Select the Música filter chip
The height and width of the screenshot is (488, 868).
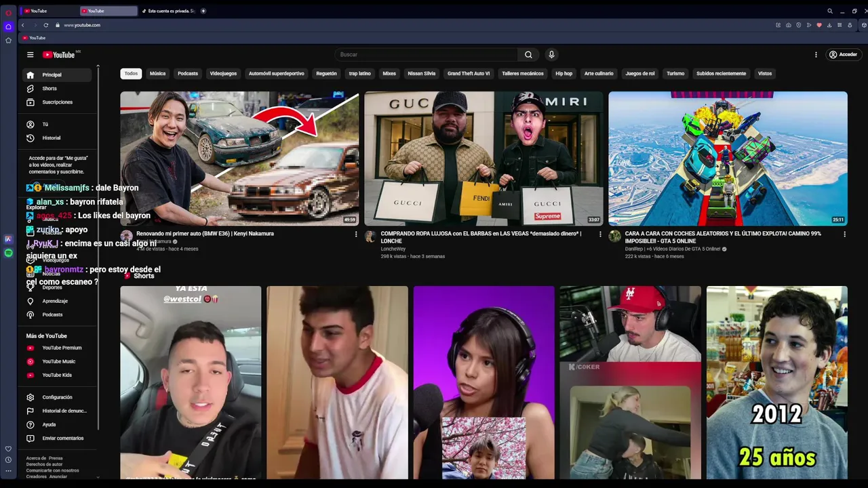pos(157,74)
